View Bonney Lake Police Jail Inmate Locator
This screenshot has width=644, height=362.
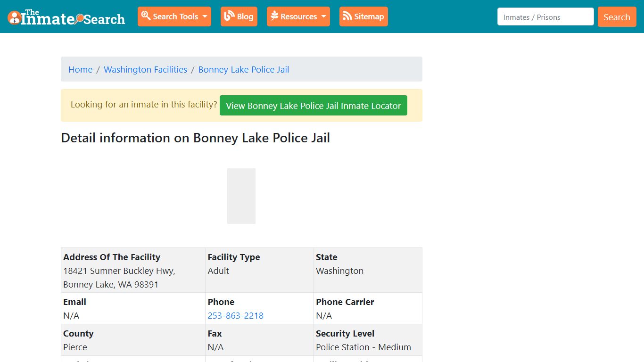[x=314, y=106]
